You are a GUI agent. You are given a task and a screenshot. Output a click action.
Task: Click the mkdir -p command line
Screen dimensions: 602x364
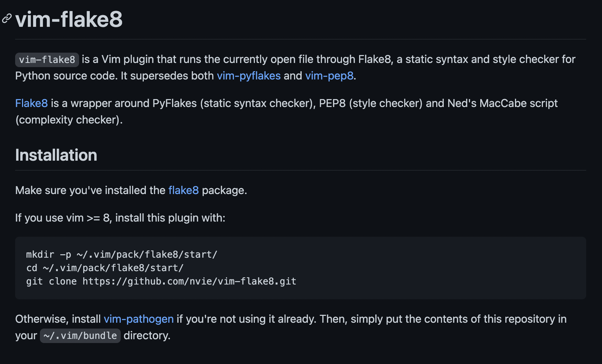point(121,255)
